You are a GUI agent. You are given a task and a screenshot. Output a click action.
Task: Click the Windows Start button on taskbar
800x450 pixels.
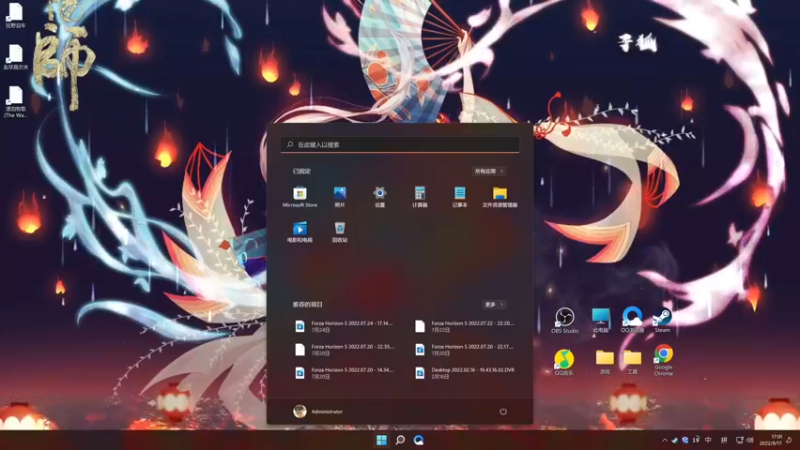click(381, 440)
